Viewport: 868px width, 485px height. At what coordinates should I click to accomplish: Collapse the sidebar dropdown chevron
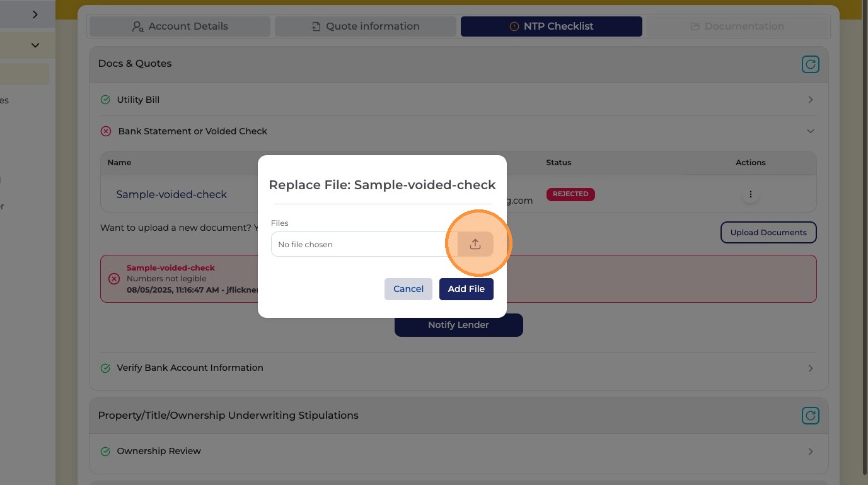coord(35,45)
